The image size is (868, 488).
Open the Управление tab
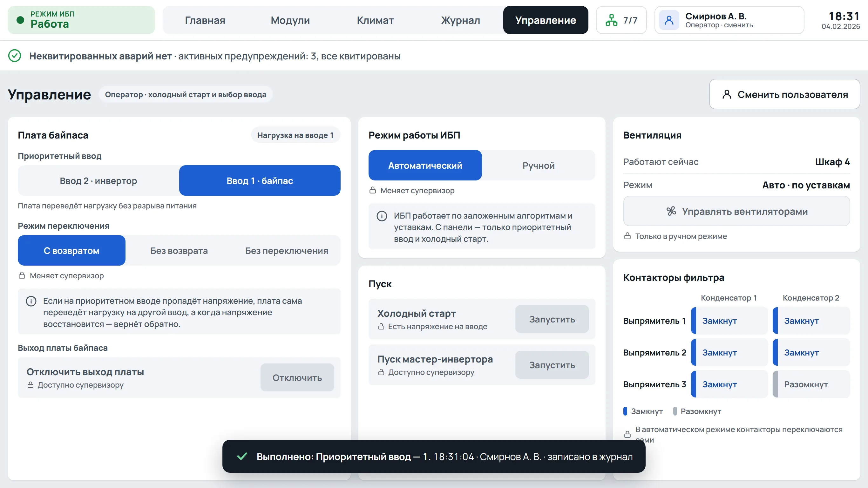point(546,20)
